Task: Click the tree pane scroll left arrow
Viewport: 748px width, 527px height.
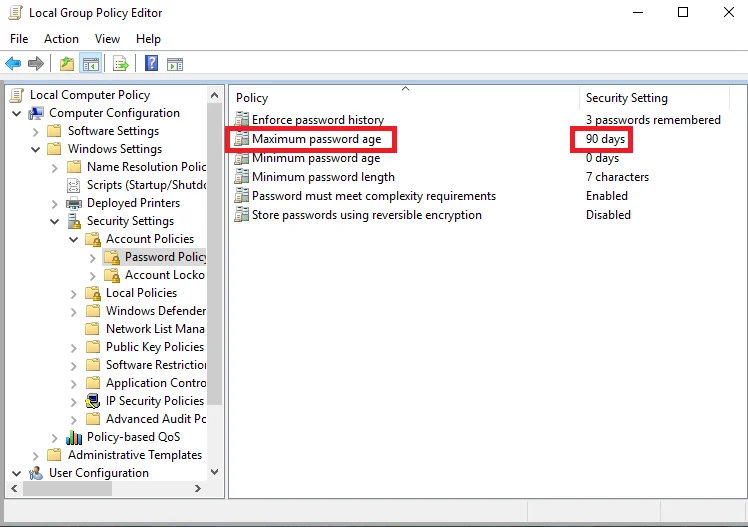Action: click(14, 488)
